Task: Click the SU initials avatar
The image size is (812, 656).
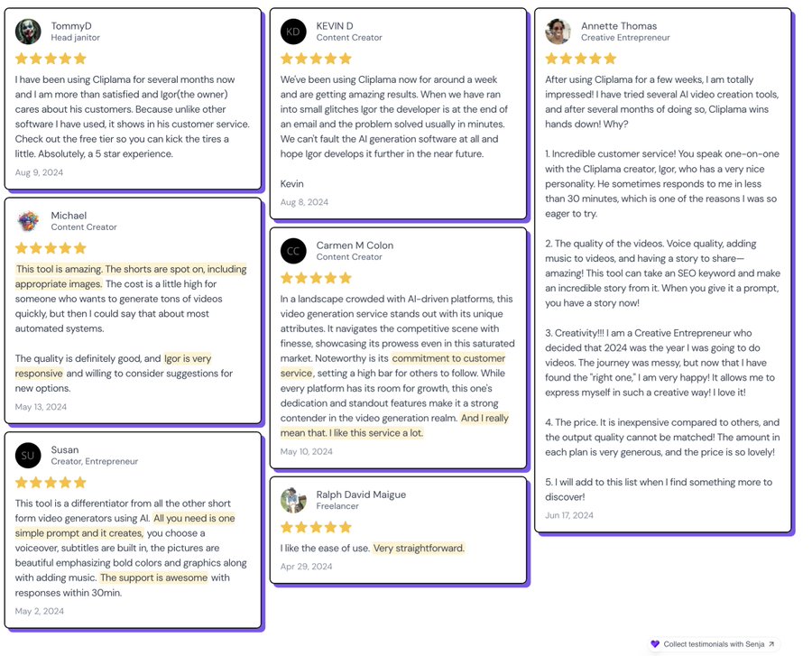Action: [x=28, y=456]
